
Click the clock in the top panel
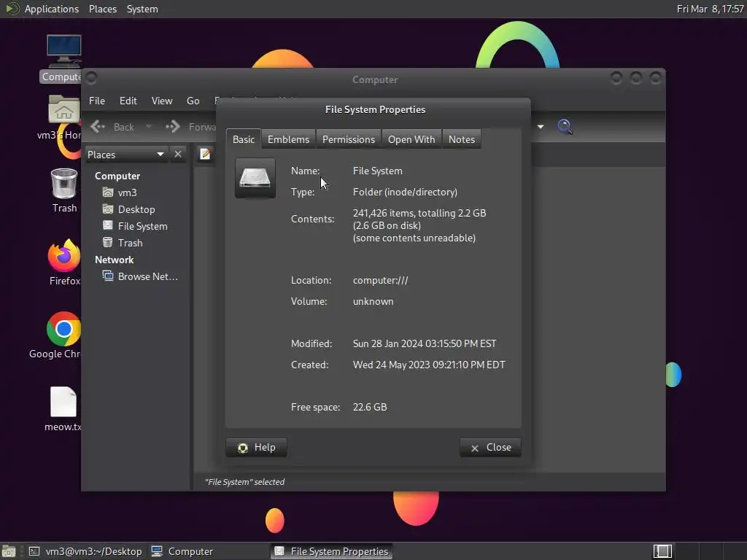(x=710, y=9)
